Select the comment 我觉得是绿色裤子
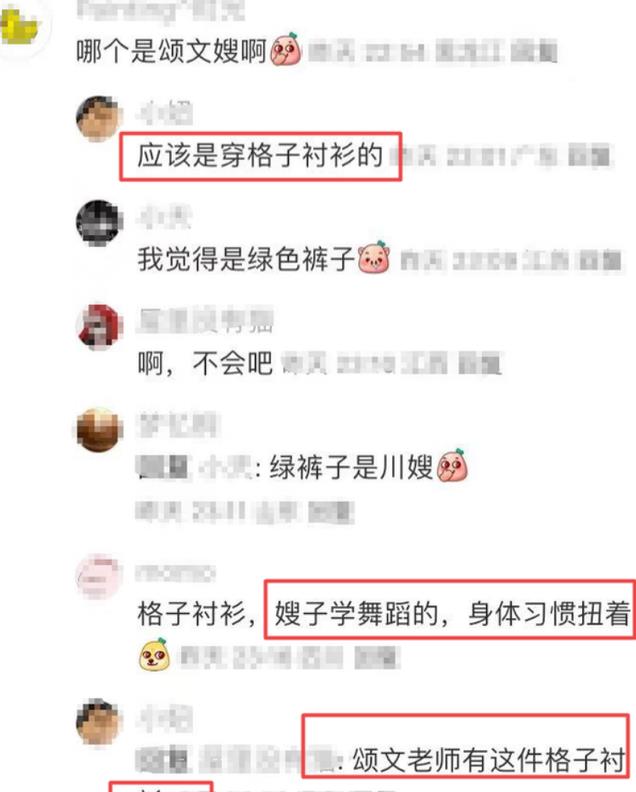636x792 pixels. 246,259
